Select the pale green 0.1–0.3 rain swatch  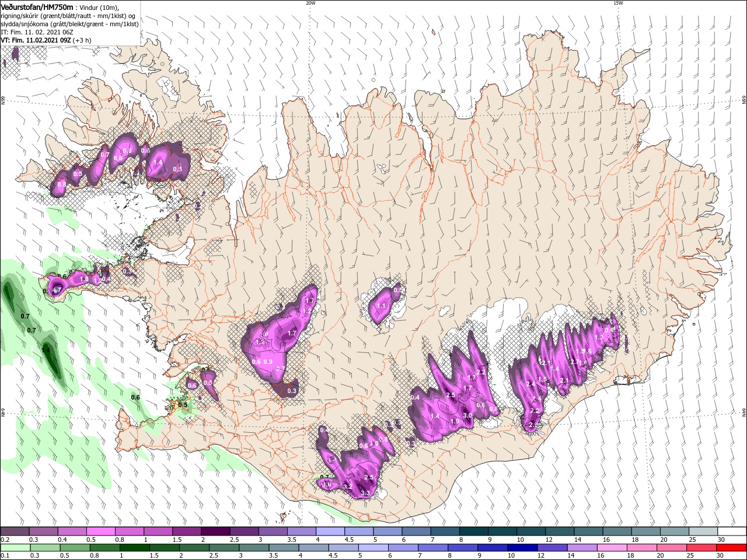click(15, 547)
